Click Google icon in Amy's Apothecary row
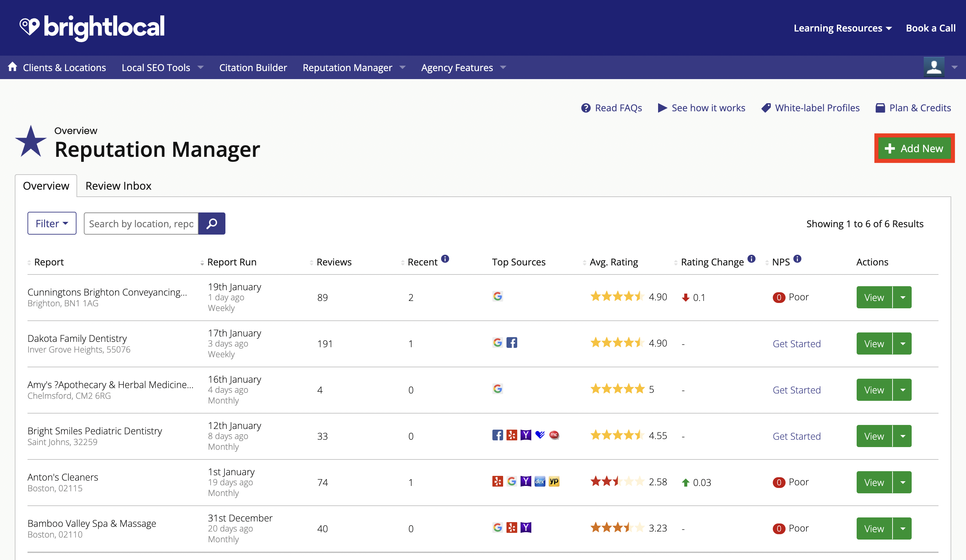 [x=497, y=389]
